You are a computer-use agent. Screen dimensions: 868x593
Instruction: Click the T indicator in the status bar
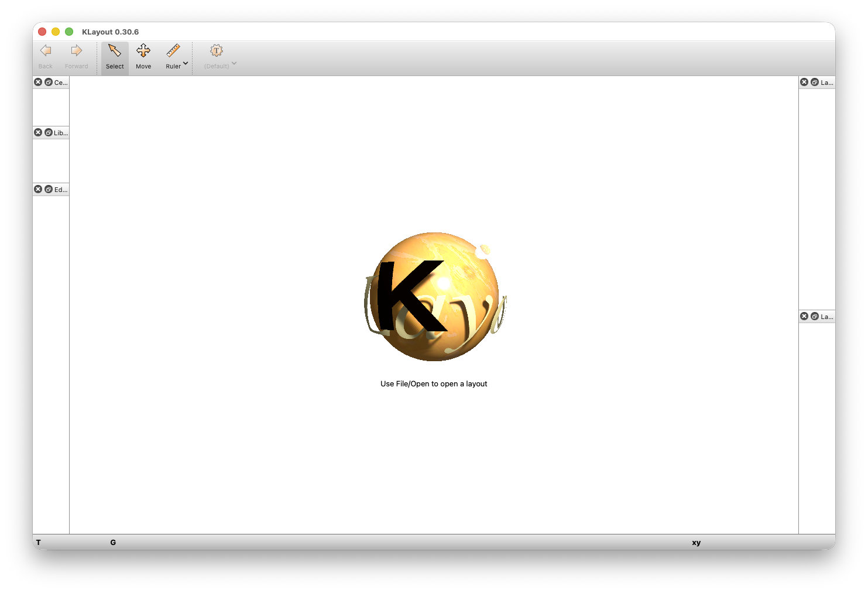click(38, 543)
